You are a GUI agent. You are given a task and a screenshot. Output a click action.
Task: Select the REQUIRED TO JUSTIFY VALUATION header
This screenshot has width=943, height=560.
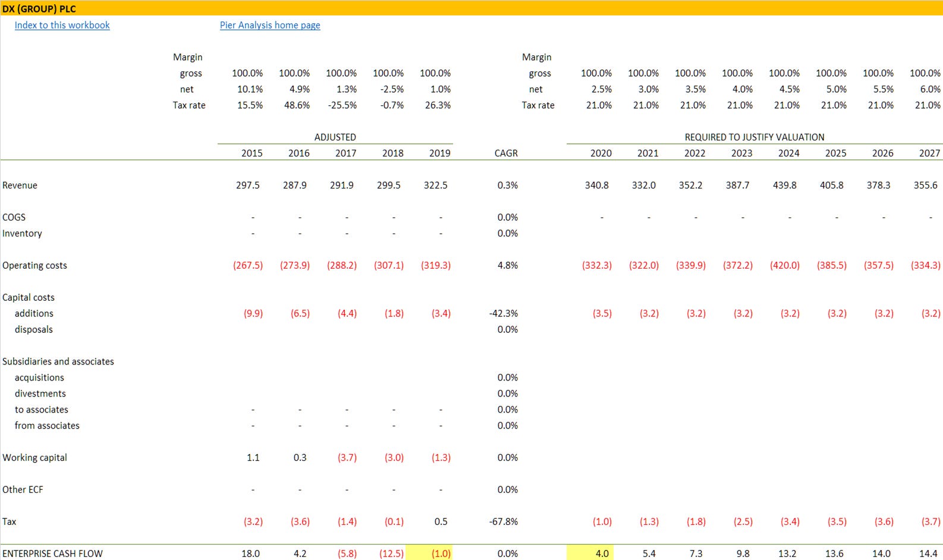click(x=754, y=137)
